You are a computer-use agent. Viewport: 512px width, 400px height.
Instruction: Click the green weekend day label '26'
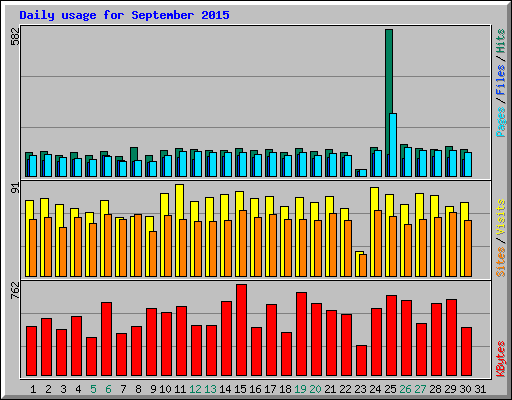coord(405,389)
